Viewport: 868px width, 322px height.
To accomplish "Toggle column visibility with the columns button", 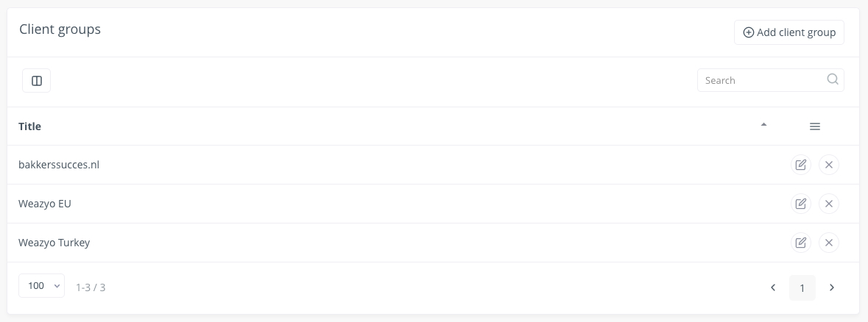I will (37, 81).
